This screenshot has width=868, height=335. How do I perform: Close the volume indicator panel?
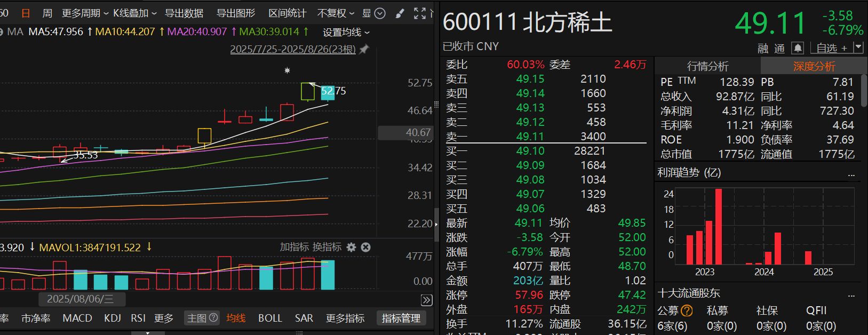click(365, 247)
